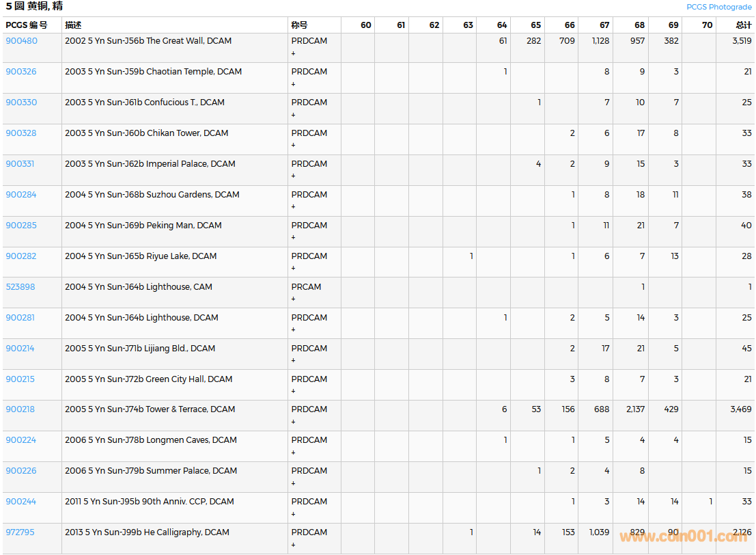Expand plus sign for Riyue Lake row
This screenshot has height=555, width=756.
coord(294,269)
